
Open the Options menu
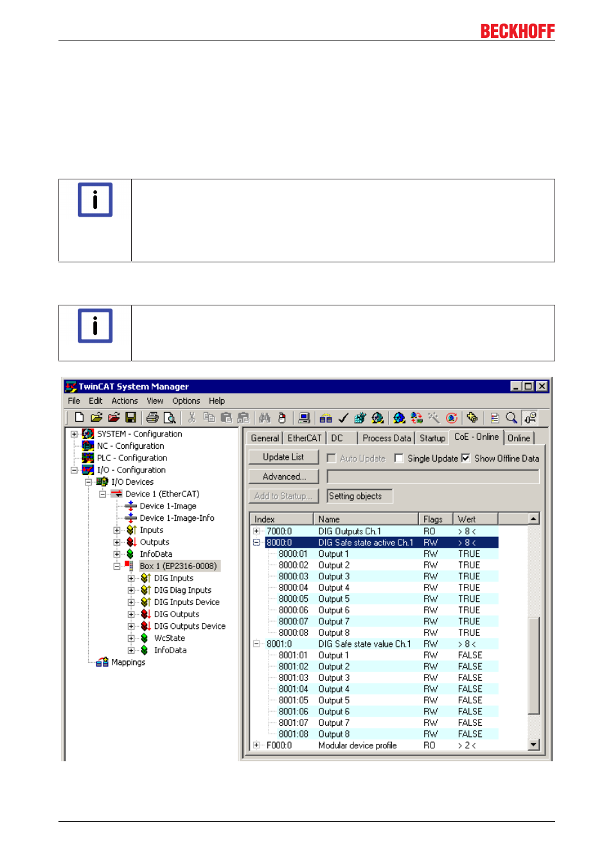pos(186,401)
